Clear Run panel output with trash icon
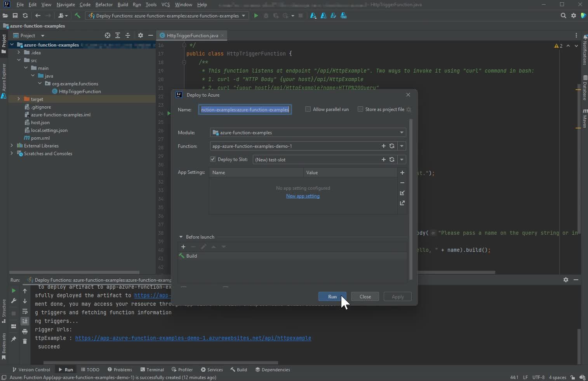The image size is (588, 381). [x=25, y=341]
